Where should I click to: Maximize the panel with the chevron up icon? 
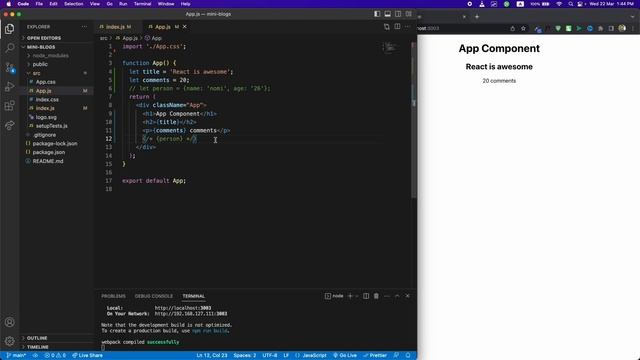(397, 296)
